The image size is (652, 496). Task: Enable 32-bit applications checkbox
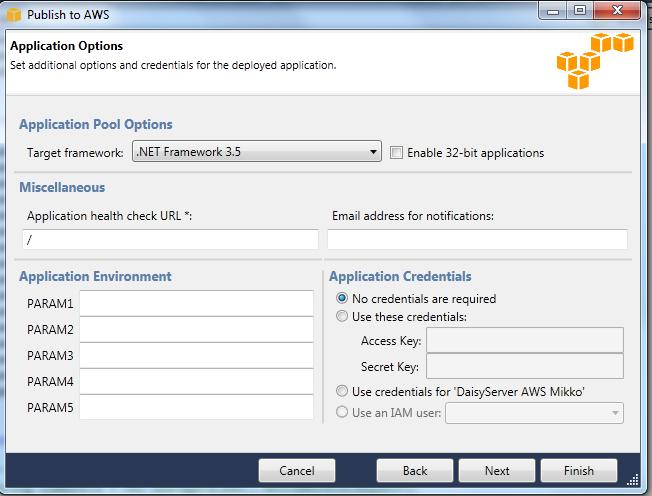click(x=396, y=153)
